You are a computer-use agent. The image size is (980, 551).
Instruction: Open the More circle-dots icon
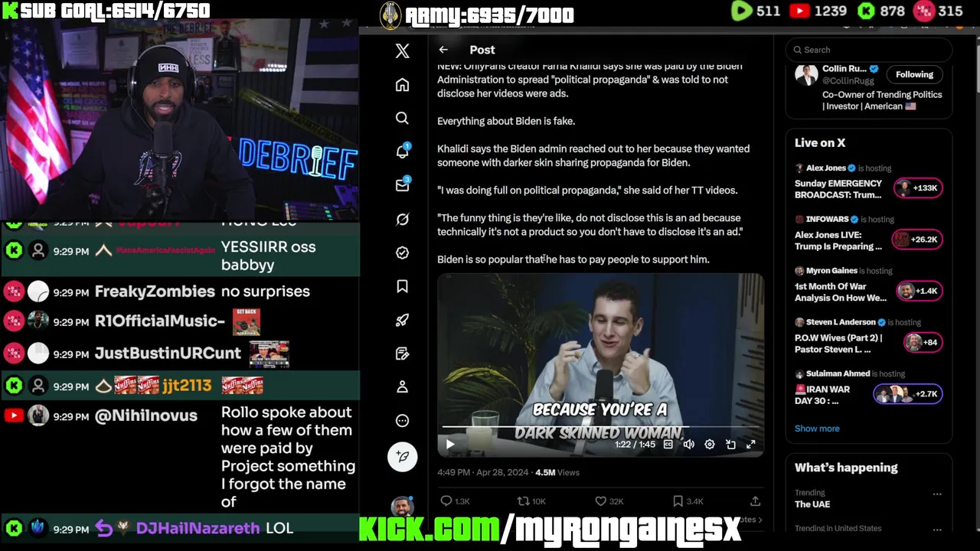(402, 421)
